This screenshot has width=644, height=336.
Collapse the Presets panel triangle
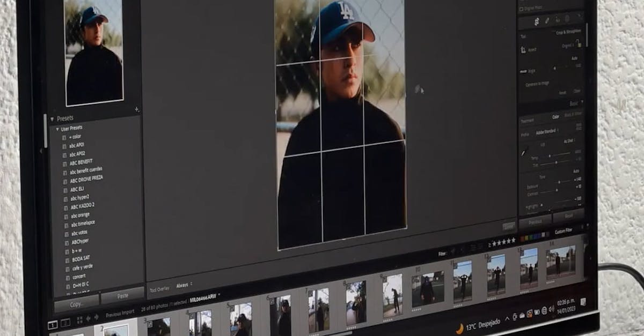52,119
